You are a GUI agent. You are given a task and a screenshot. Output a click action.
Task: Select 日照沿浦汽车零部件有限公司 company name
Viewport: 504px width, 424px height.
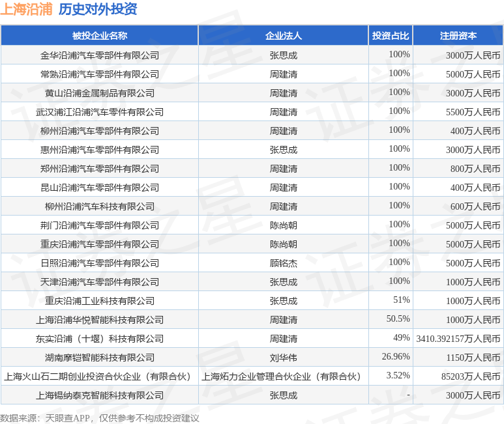(x=99, y=263)
